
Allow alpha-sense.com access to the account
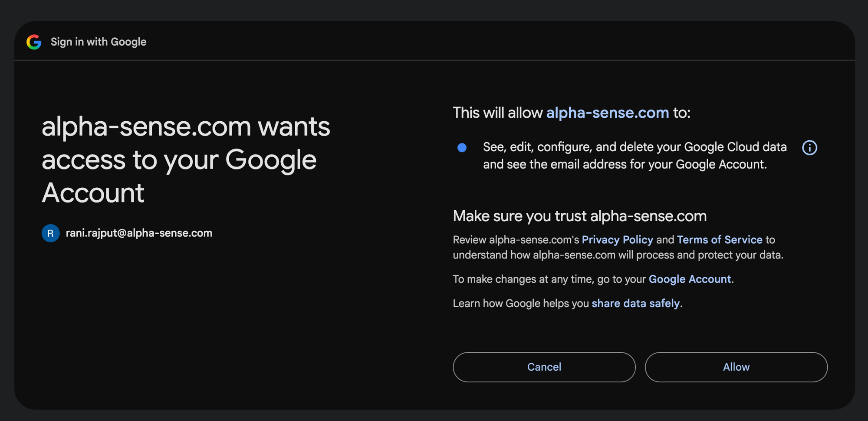(x=736, y=367)
